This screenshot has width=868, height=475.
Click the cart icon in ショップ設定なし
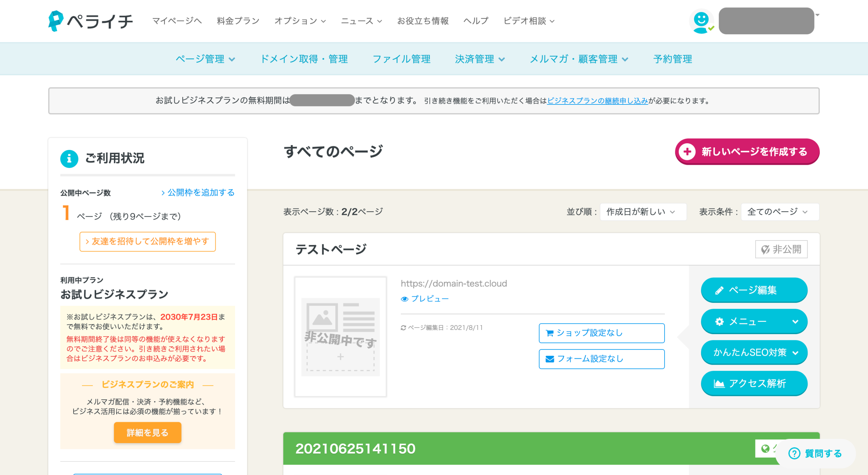click(550, 333)
